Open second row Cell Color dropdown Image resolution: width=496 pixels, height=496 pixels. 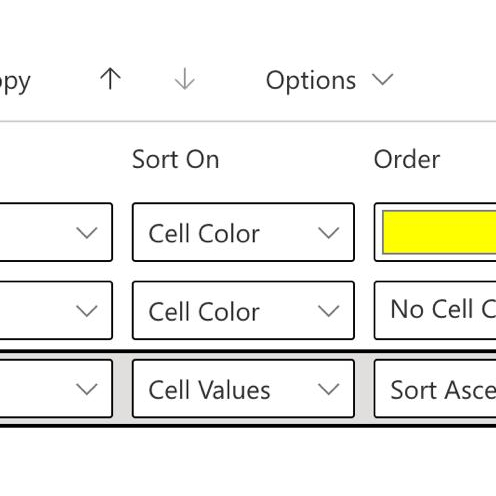point(243,310)
